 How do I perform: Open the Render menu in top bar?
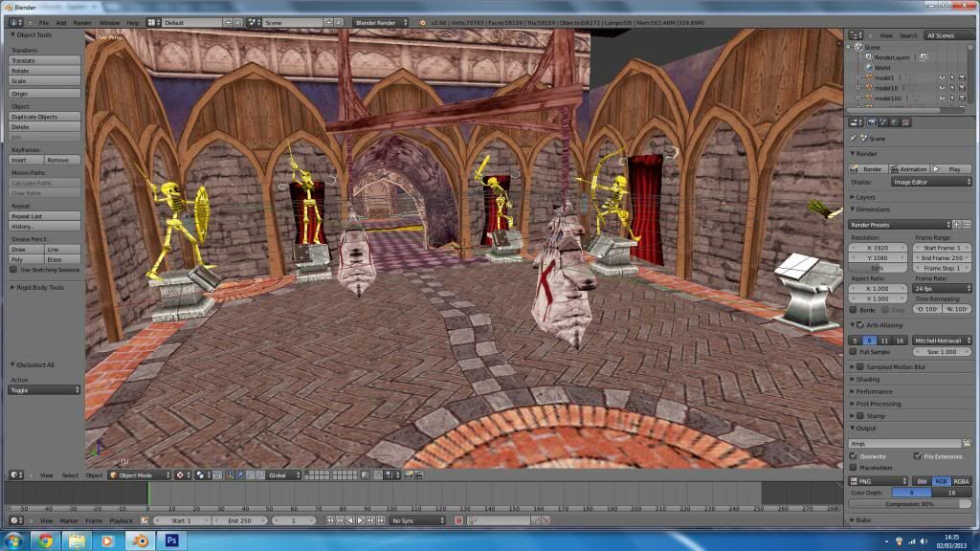[x=82, y=23]
